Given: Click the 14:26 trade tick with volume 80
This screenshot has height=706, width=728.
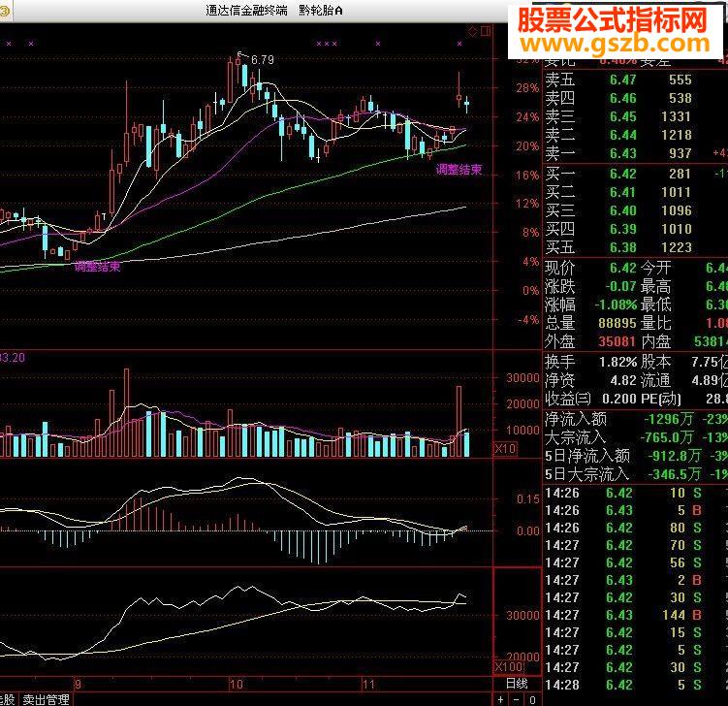Looking at the screenshot, I should [x=635, y=528].
